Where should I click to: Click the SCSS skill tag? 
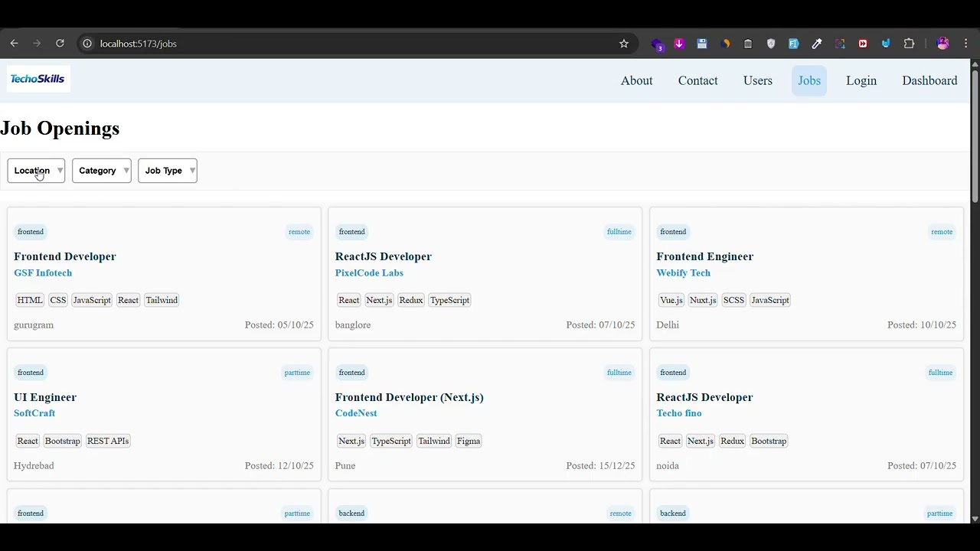click(733, 300)
